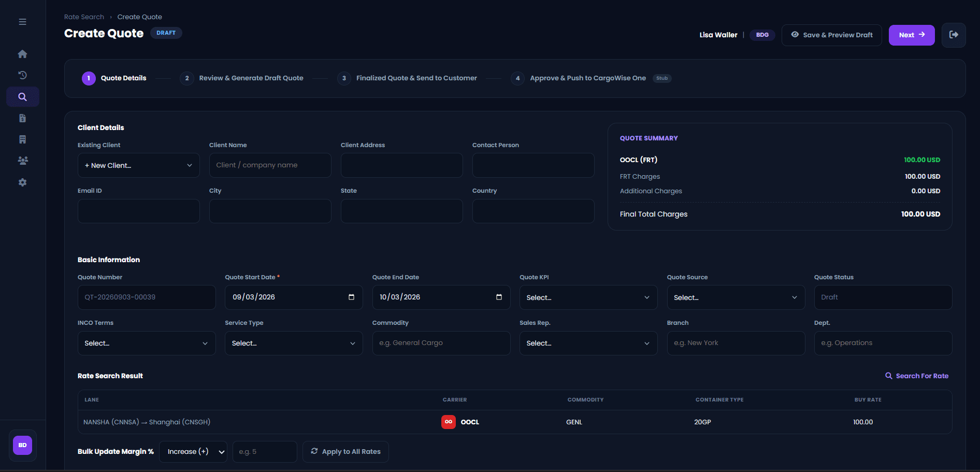Open the users group icon in sidebar

22,161
